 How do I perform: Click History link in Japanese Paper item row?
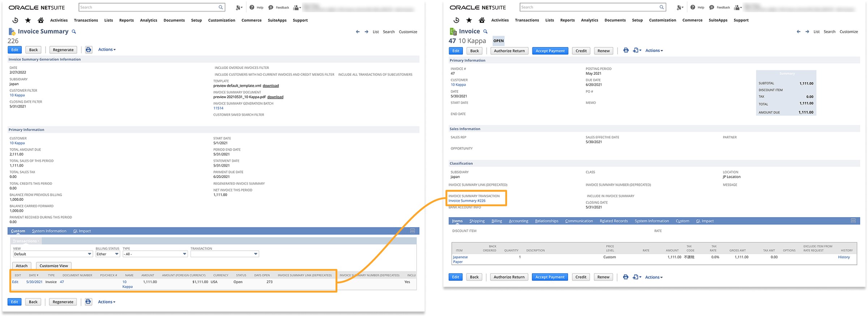click(x=844, y=257)
